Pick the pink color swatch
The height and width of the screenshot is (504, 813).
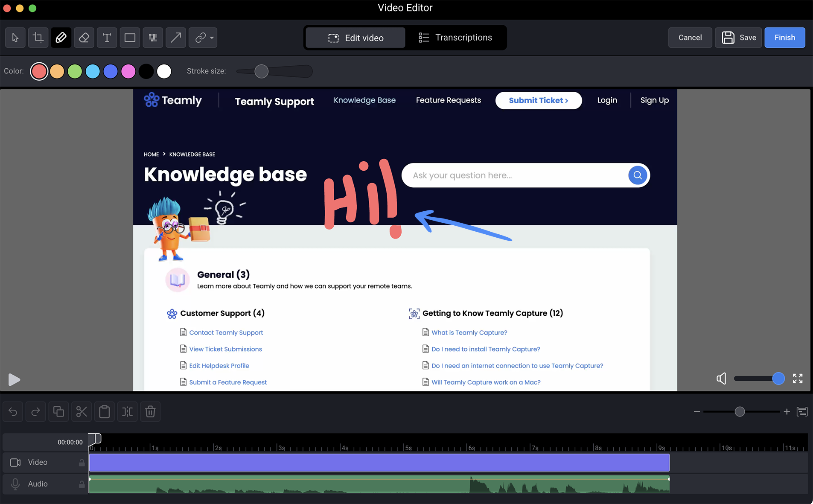(128, 71)
